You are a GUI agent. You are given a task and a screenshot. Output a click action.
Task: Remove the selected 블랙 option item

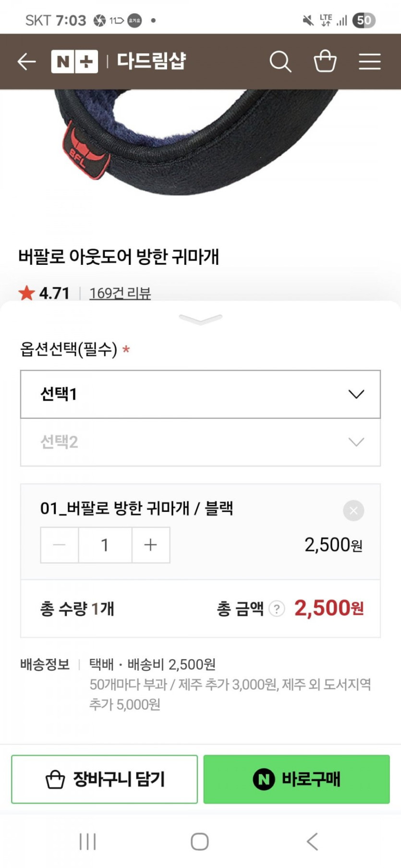pyautogui.click(x=353, y=511)
